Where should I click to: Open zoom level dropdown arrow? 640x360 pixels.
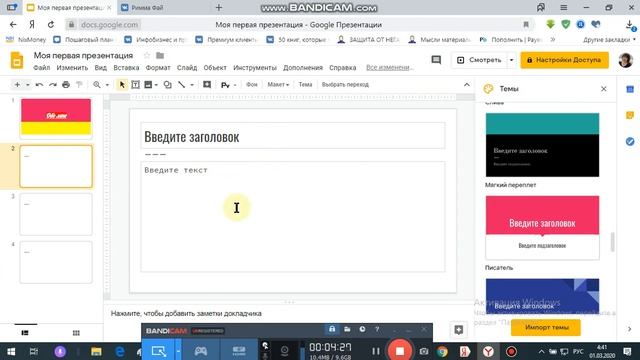tap(107, 85)
